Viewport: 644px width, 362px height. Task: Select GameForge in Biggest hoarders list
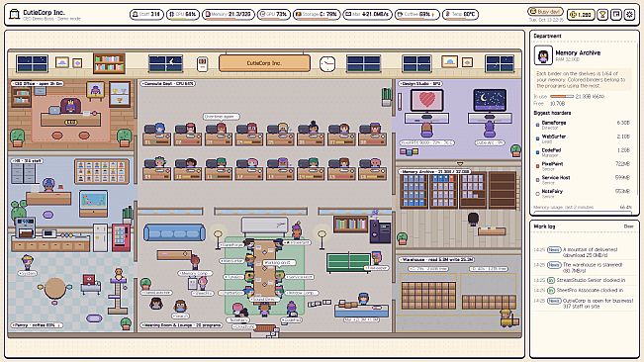click(584, 125)
